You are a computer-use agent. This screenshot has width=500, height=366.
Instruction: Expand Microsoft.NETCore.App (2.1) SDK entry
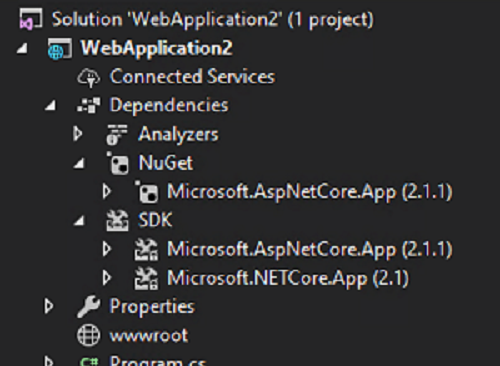(107, 277)
